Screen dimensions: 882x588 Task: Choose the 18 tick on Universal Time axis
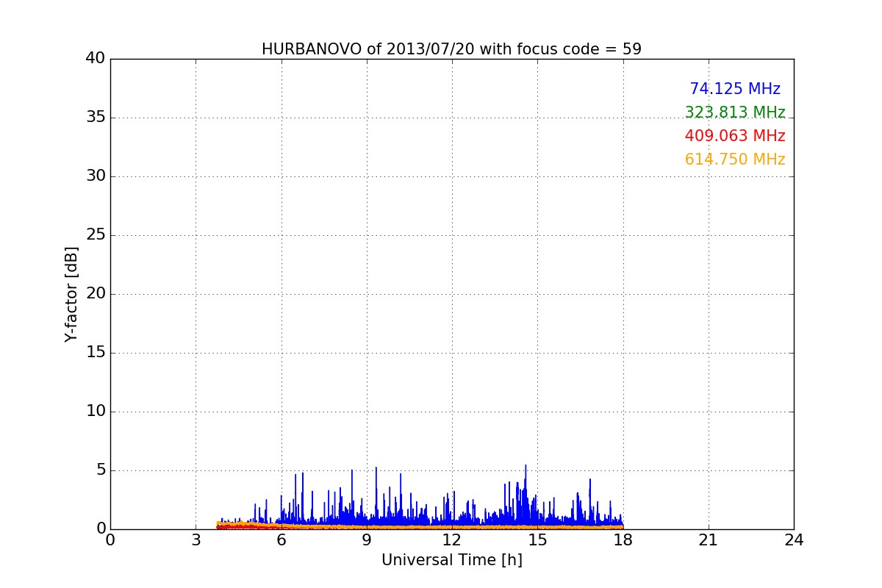pos(623,540)
